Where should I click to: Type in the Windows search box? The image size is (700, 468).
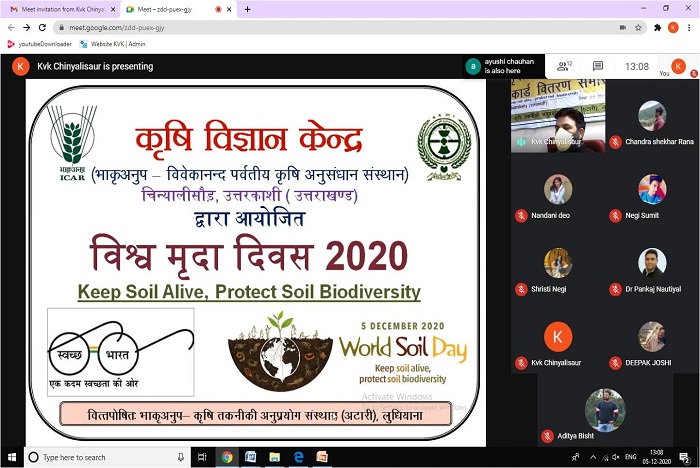[x=100, y=457]
